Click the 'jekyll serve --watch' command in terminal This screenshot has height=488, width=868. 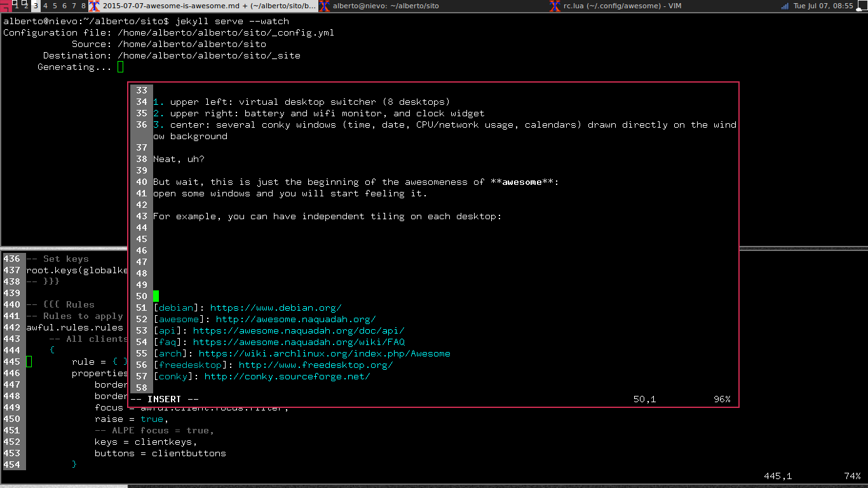point(232,21)
